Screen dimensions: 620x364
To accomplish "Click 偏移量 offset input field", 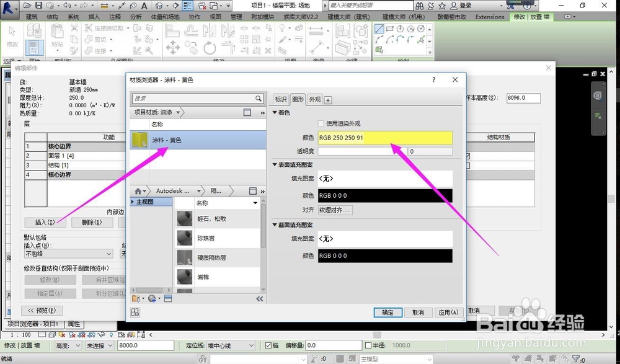I will pos(334,345).
